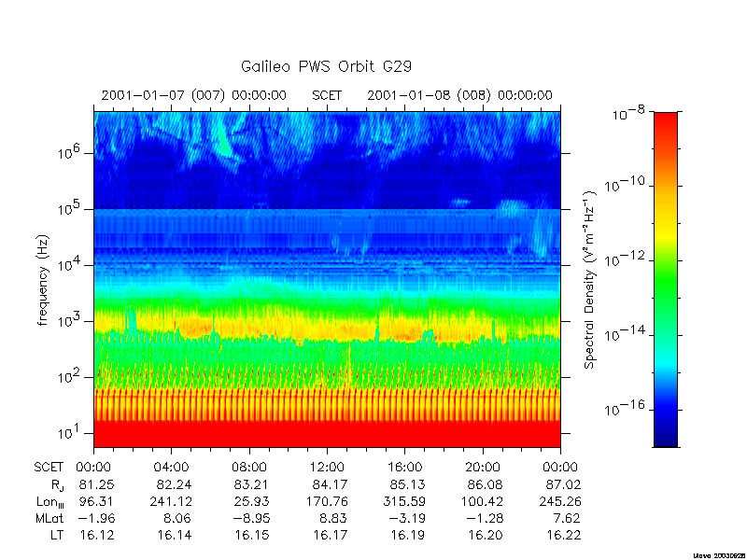Click the MLat value 8.83
Image resolution: width=747 pixels, height=560 pixels.
(333, 518)
